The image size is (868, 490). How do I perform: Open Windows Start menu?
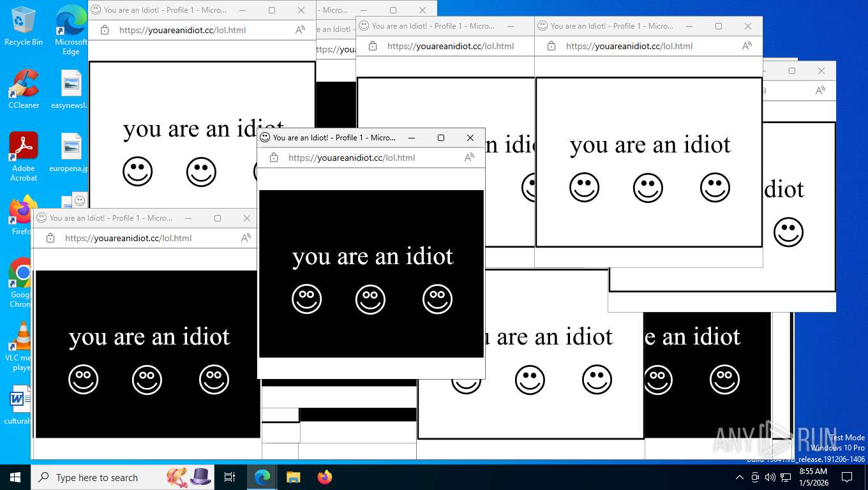point(15,477)
